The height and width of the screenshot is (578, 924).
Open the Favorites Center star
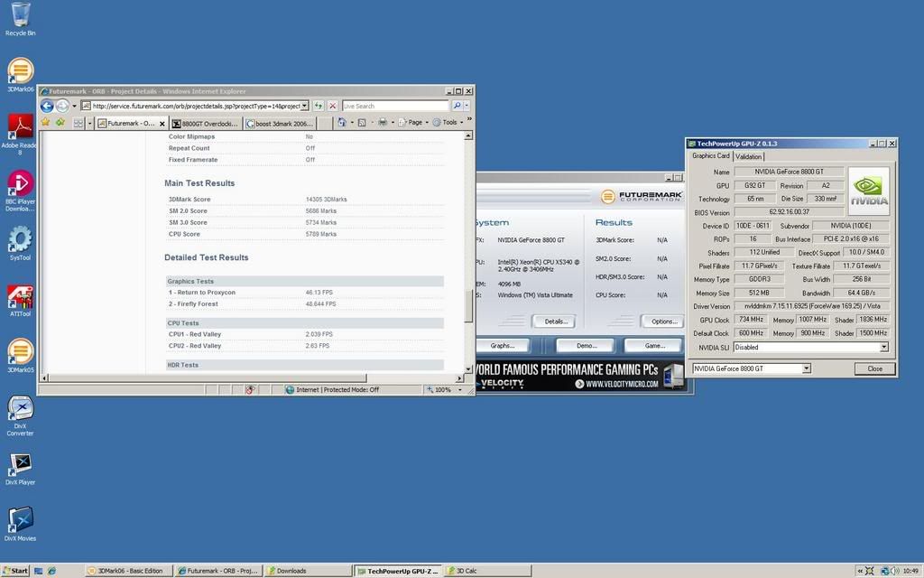click(x=46, y=122)
